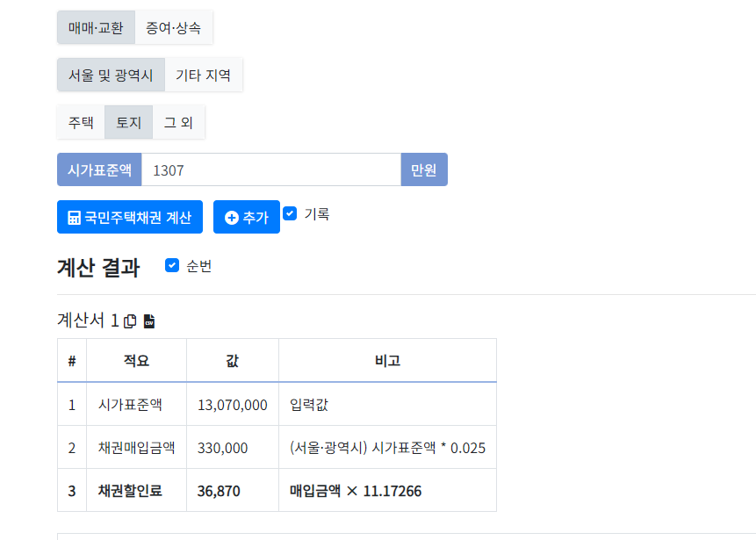Toggle the 순번 checkbox
The image size is (756, 540).
point(172,265)
